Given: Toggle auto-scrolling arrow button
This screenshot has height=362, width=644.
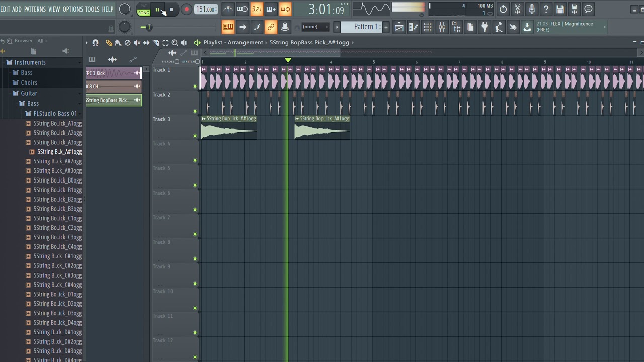Looking at the screenshot, I should (x=243, y=27).
